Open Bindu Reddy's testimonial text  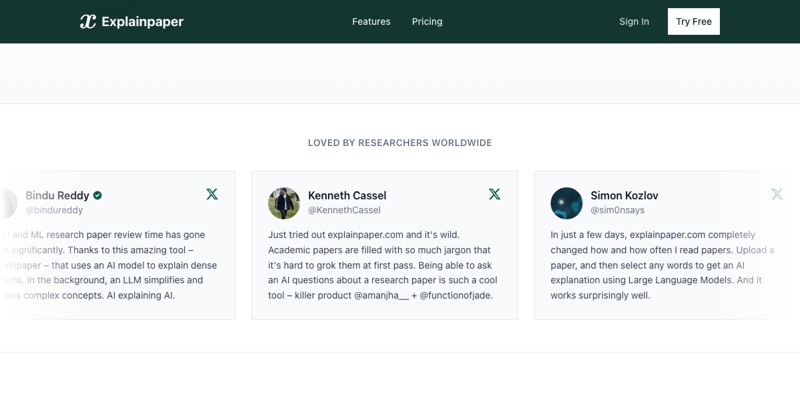[109, 265]
